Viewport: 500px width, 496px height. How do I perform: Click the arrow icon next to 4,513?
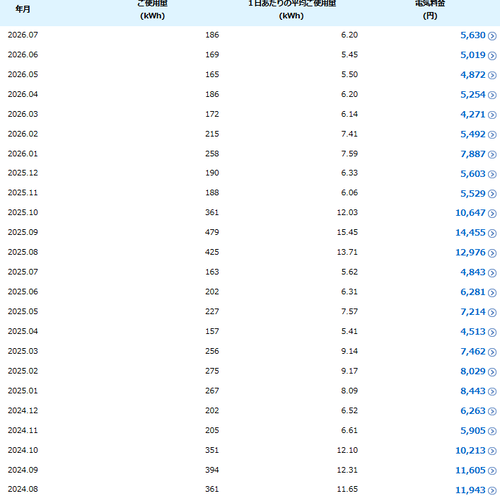click(x=492, y=332)
